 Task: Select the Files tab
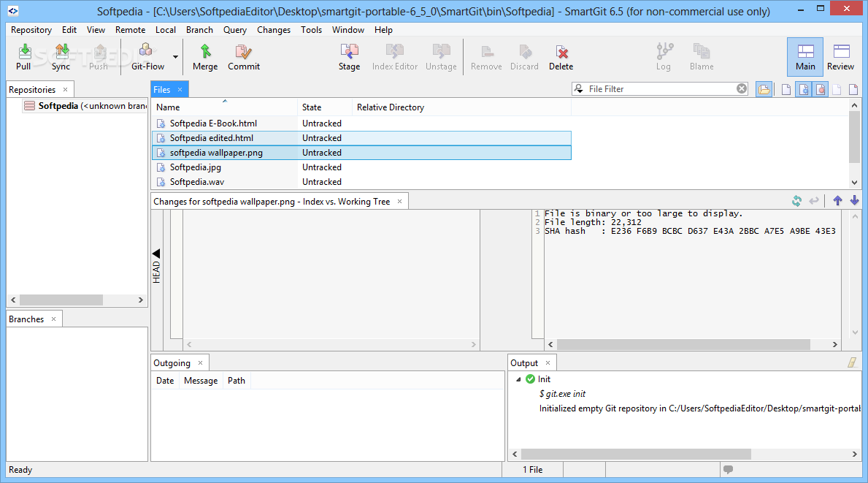click(x=162, y=89)
